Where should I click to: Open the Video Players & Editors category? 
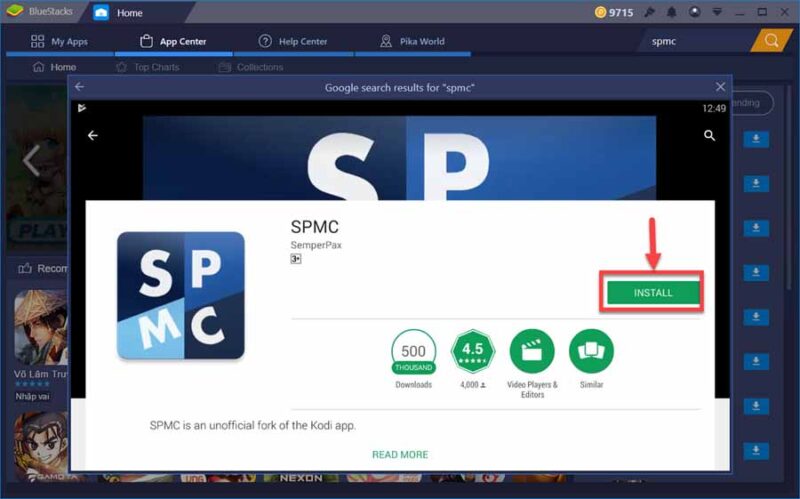click(532, 364)
